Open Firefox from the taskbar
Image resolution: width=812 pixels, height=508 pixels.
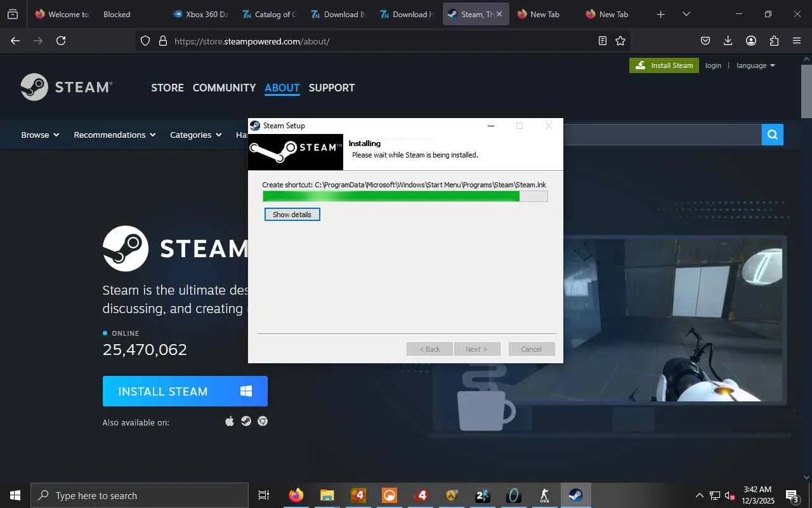(296, 495)
